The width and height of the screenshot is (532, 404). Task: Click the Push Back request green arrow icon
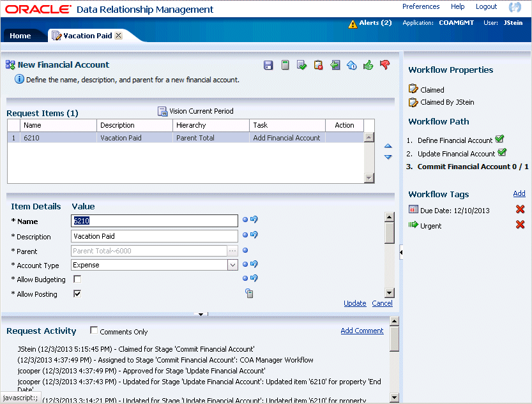(335, 64)
